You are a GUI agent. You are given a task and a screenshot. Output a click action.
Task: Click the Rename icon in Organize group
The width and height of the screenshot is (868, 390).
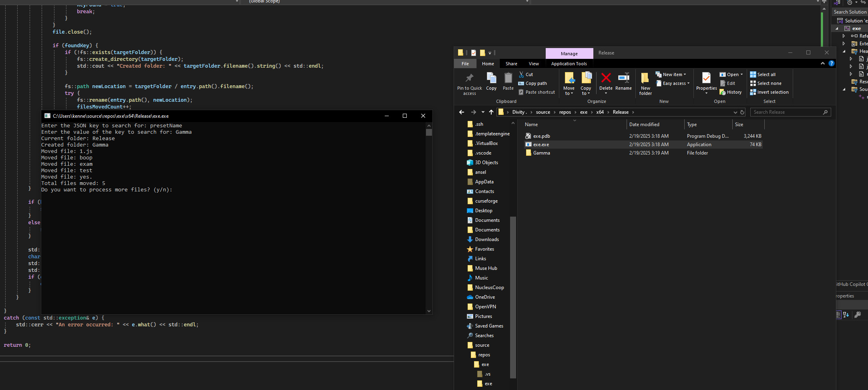click(x=623, y=78)
